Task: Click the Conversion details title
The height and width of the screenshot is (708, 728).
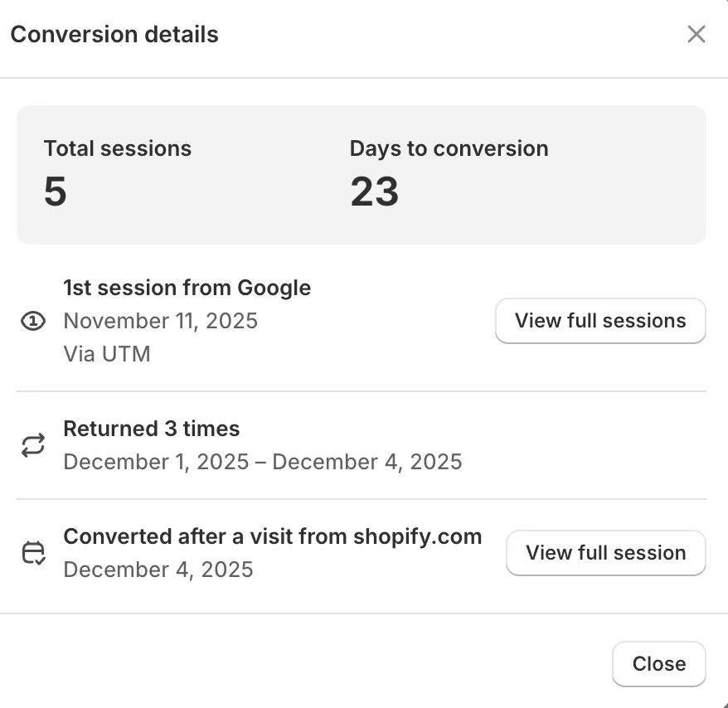Action: [114, 35]
